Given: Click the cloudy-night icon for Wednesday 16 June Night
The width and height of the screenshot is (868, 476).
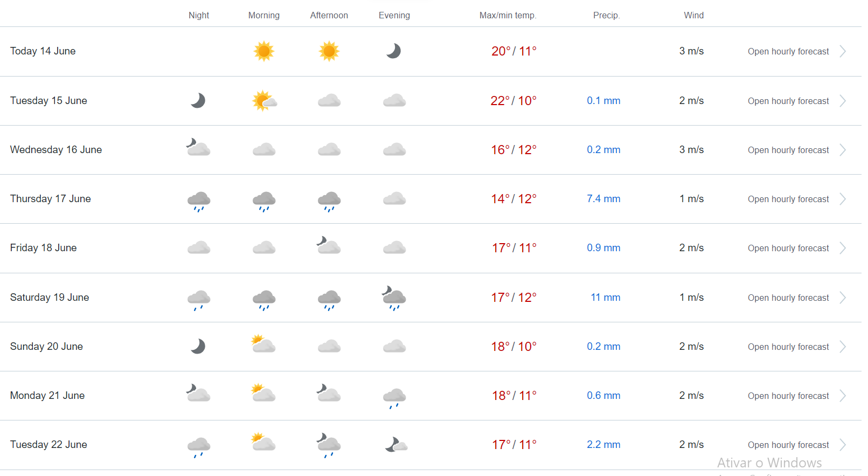Looking at the screenshot, I should tap(198, 147).
